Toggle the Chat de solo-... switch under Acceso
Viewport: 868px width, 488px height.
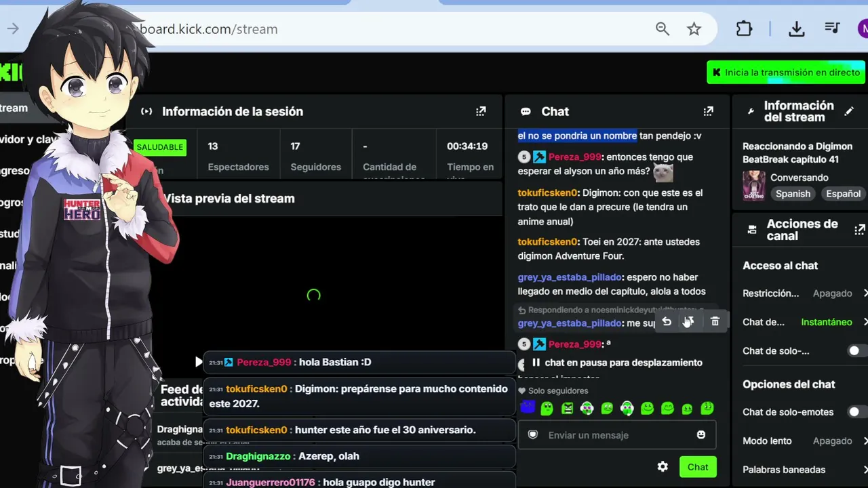point(857,350)
